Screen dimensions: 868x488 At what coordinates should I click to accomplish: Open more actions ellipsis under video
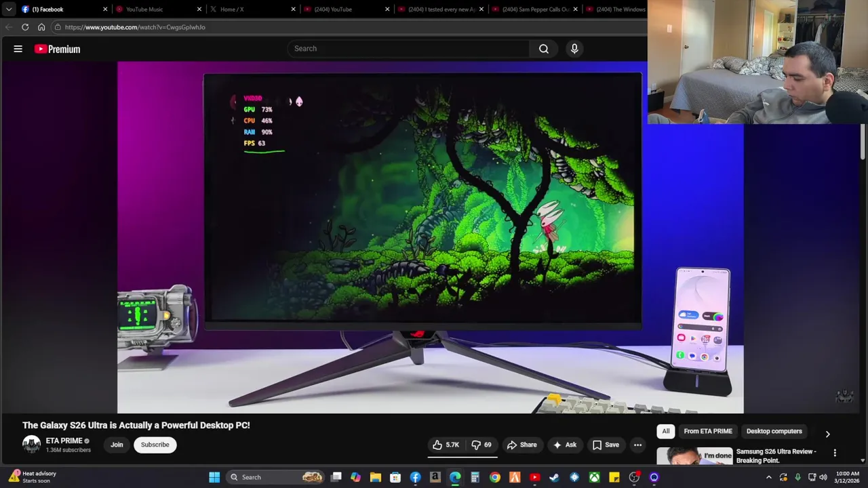coord(637,445)
